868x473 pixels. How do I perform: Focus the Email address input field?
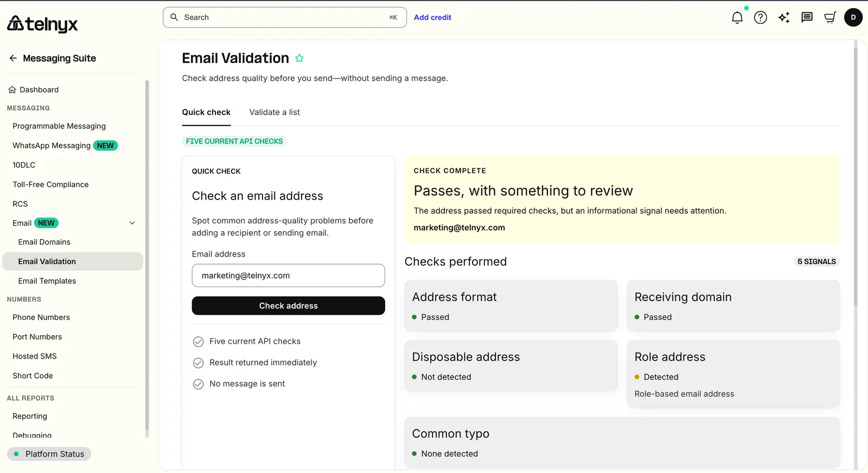[289, 276]
